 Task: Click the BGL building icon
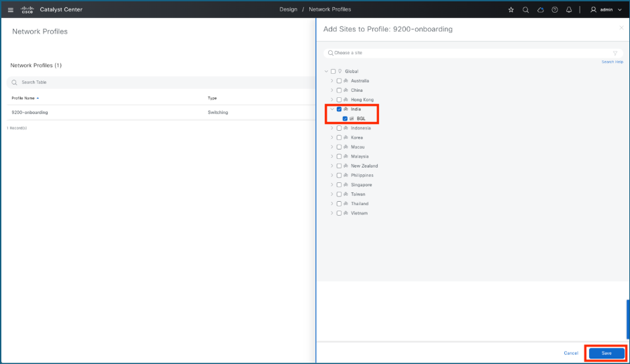pyautogui.click(x=352, y=119)
